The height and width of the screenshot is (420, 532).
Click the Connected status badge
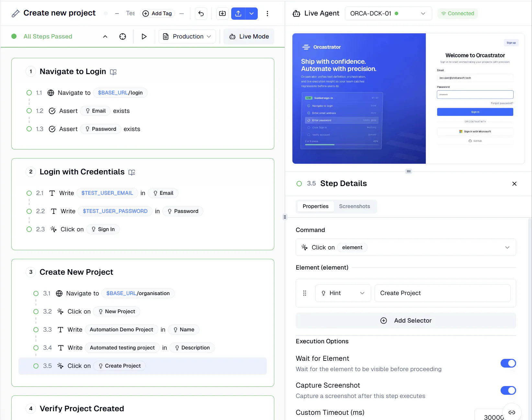pyautogui.click(x=458, y=14)
